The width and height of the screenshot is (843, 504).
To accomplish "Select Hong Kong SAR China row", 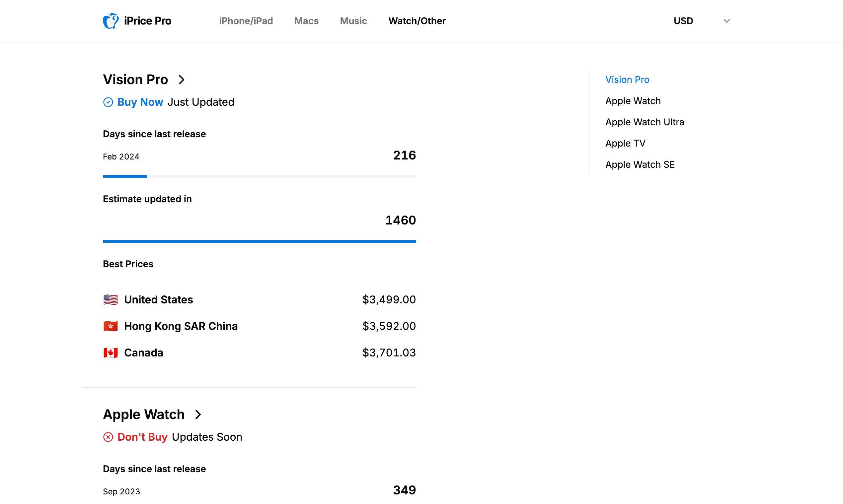I will point(259,326).
